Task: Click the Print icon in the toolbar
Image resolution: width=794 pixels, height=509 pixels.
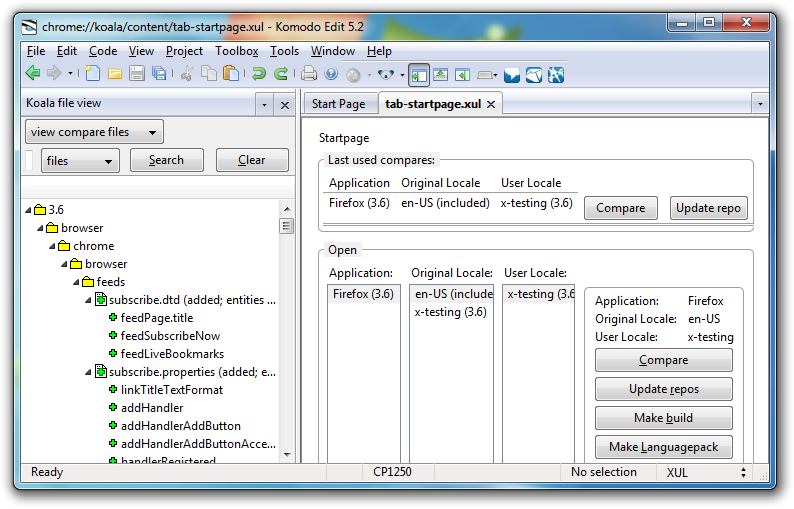Action: [309, 74]
